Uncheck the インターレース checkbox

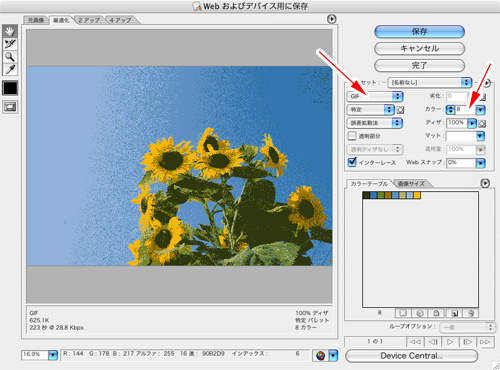pos(352,162)
